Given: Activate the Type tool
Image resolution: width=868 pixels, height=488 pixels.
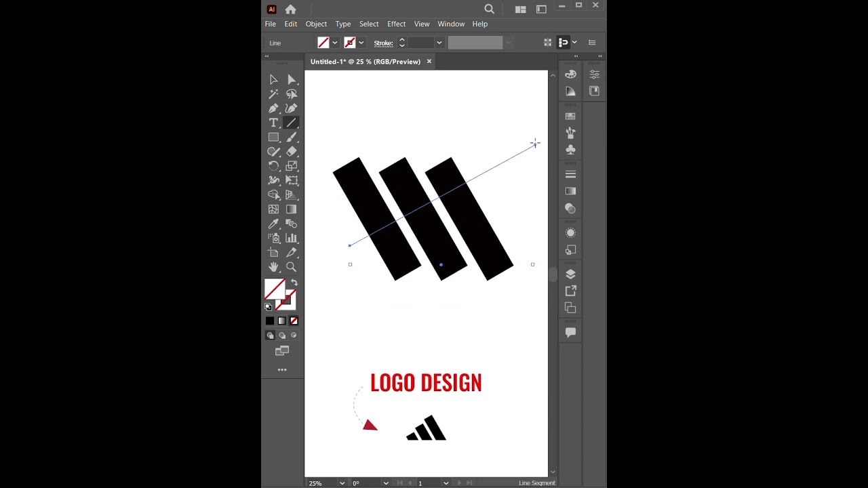Looking at the screenshot, I should [273, 123].
